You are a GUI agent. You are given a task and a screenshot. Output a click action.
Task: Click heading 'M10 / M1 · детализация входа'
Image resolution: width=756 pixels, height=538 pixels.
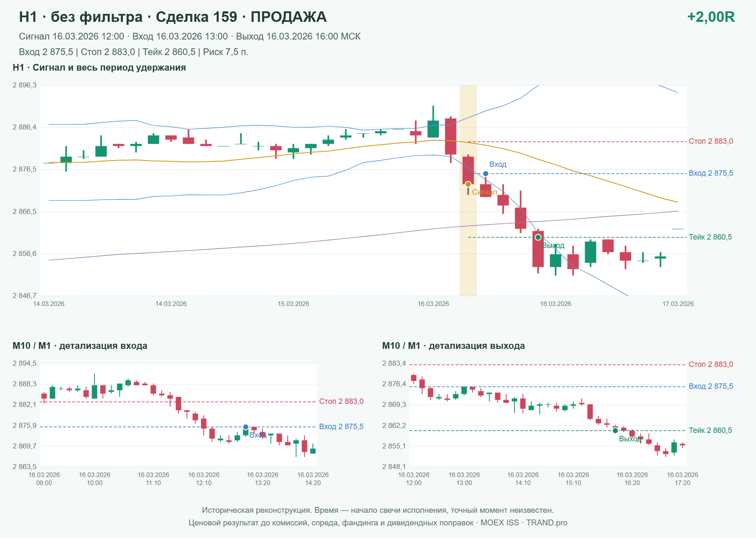point(80,346)
